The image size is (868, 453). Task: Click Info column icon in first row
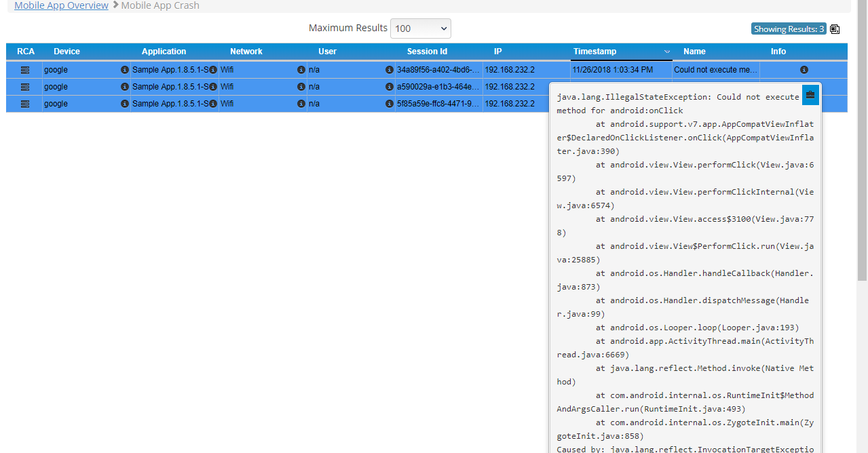[x=804, y=70]
